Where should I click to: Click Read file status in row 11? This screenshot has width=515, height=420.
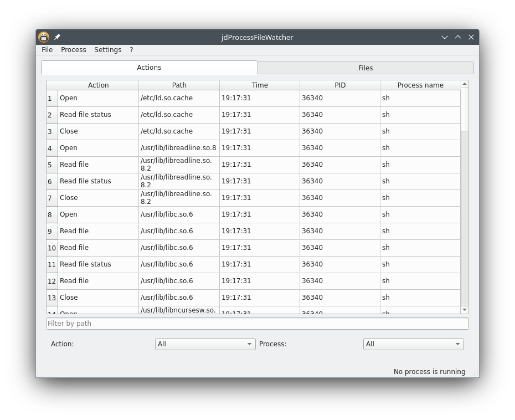pyautogui.click(x=98, y=264)
